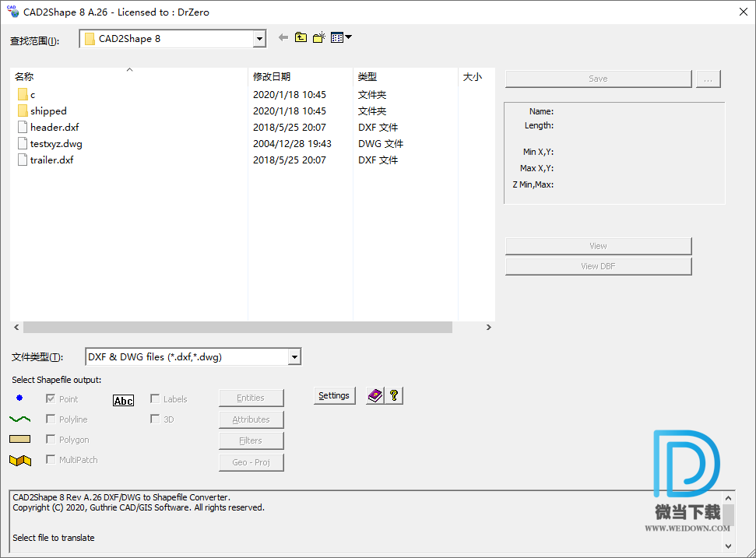Click the shipped folder name
This screenshot has height=558, width=756.
pos(48,111)
